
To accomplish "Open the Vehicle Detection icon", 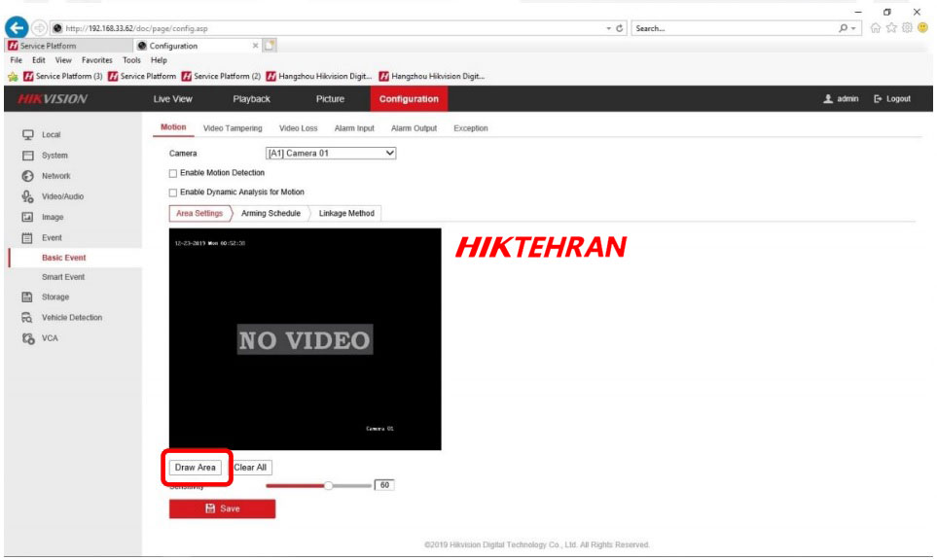I will tap(27, 318).
